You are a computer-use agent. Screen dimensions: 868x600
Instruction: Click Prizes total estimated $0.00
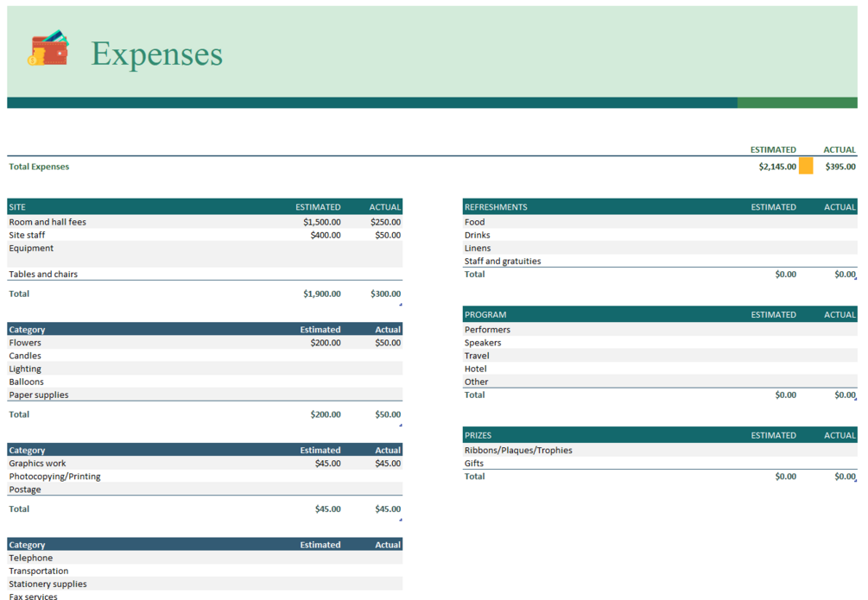coord(785,476)
